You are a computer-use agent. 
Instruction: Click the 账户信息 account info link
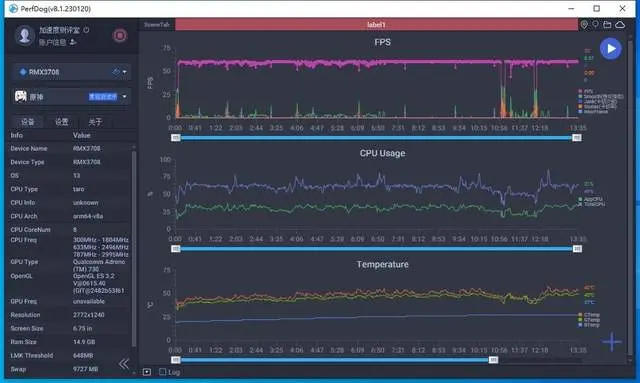point(52,42)
